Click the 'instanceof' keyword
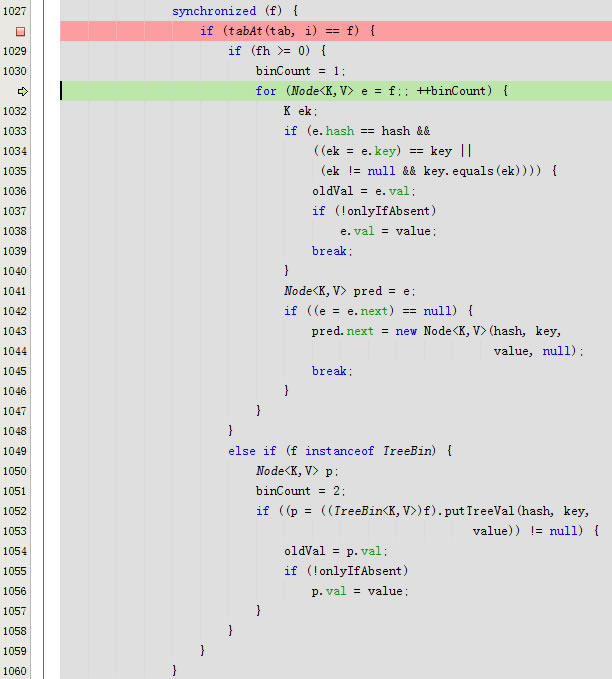The image size is (612, 679). (x=340, y=451)
